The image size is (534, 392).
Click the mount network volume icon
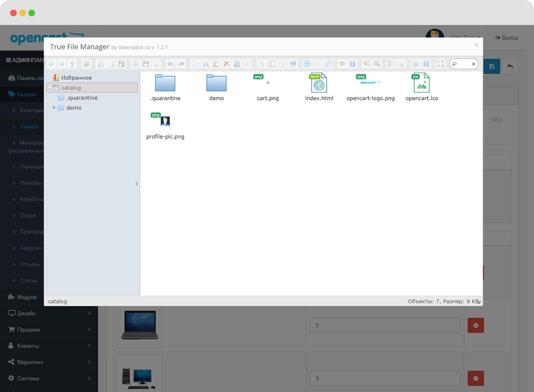pos(87,64)
